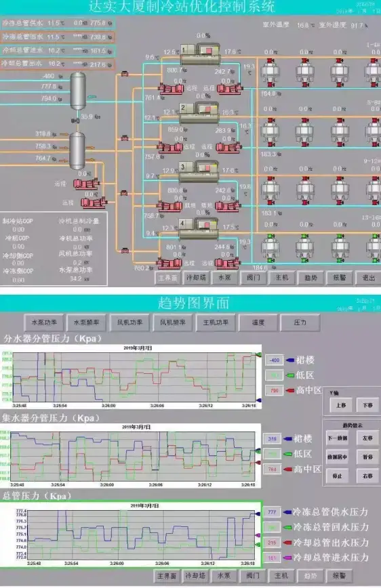Stop the trend with 停止
Viewport: 381px width, 588px height.
(x=337, y=476)
